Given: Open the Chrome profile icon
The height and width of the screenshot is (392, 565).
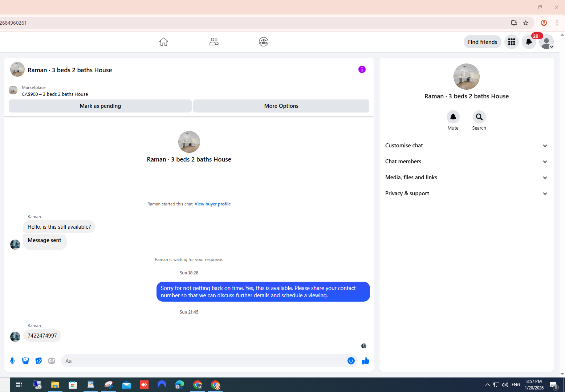Looking at the screenshot, I should 544,23.
